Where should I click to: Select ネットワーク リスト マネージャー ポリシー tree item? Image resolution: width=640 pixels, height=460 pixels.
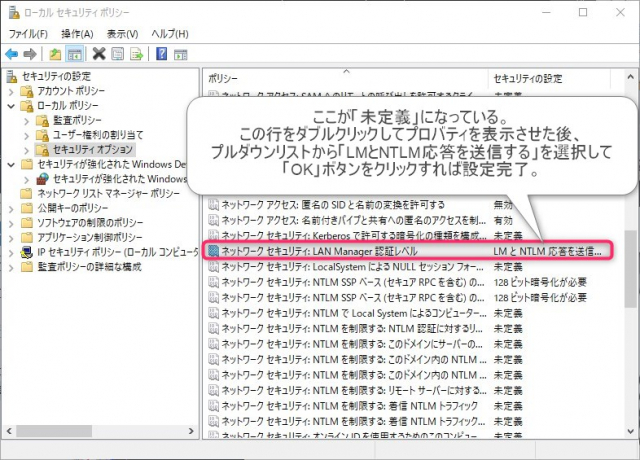109,193
